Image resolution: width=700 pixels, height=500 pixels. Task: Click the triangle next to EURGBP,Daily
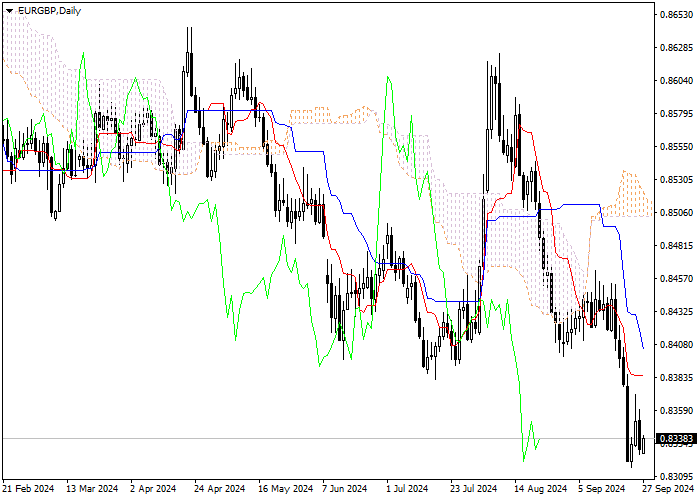[x=9, y=11]
